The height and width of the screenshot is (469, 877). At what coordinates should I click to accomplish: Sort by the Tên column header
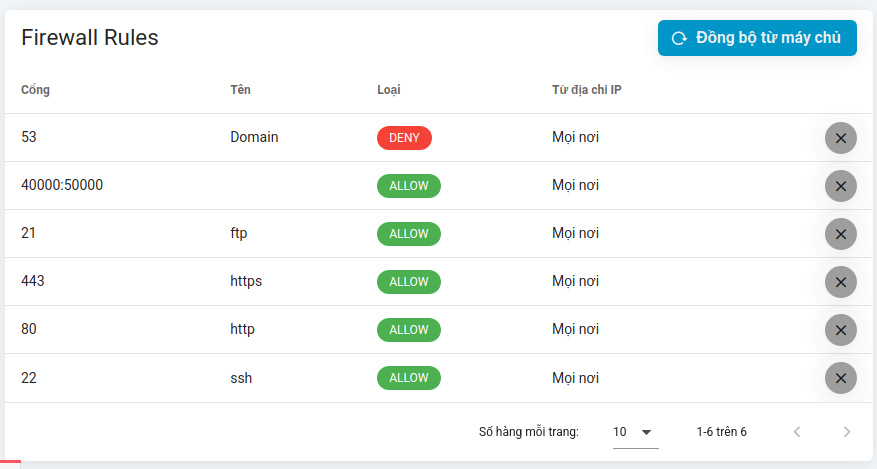click(x=240, y=90)
